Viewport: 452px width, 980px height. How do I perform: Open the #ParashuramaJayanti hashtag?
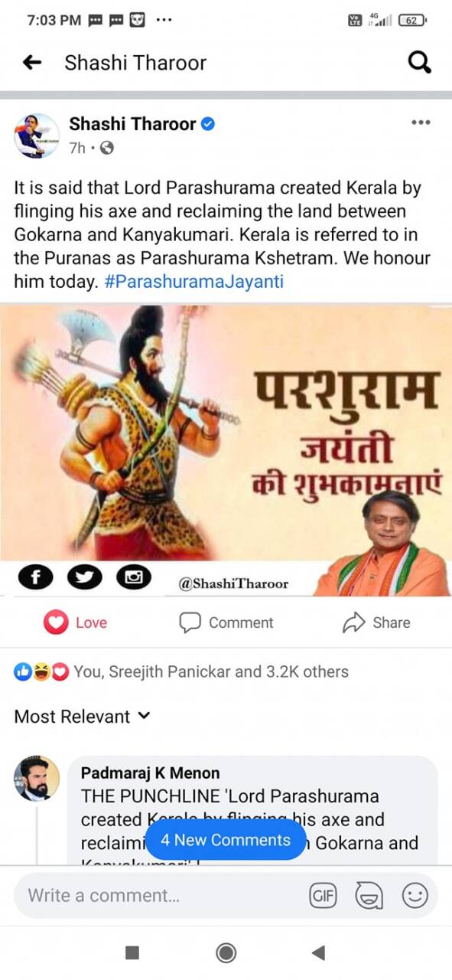coord(193,282)
